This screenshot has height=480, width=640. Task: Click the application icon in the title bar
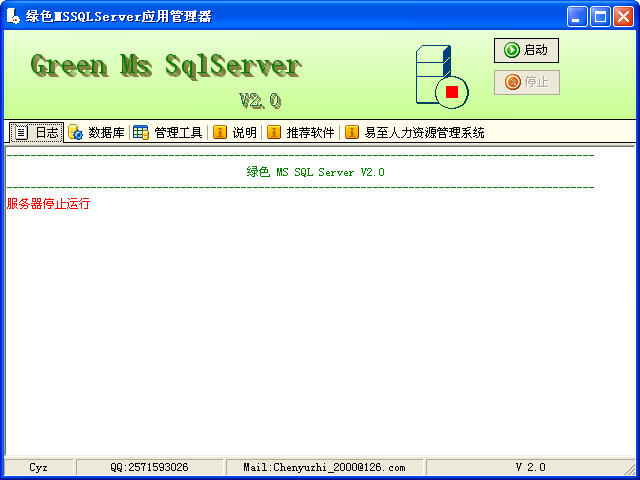(14, 16)
